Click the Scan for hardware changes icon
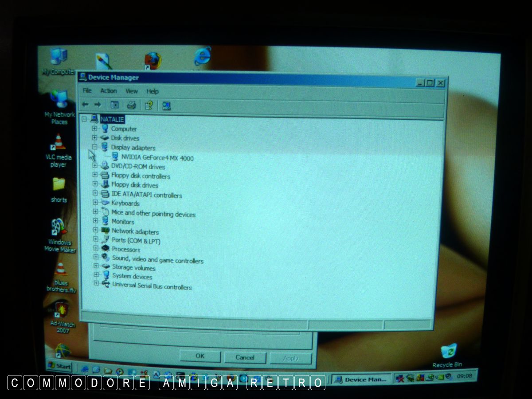The image size is (532, 399). [166, 106]
